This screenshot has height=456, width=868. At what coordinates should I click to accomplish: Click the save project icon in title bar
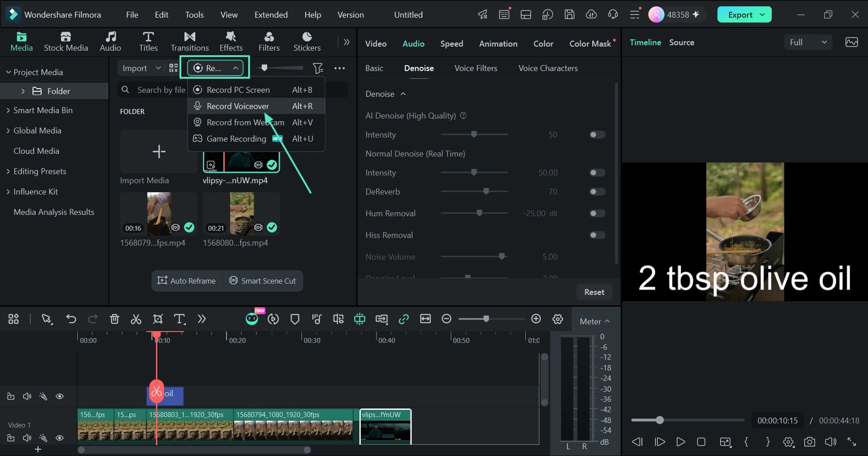coord(569,14)
